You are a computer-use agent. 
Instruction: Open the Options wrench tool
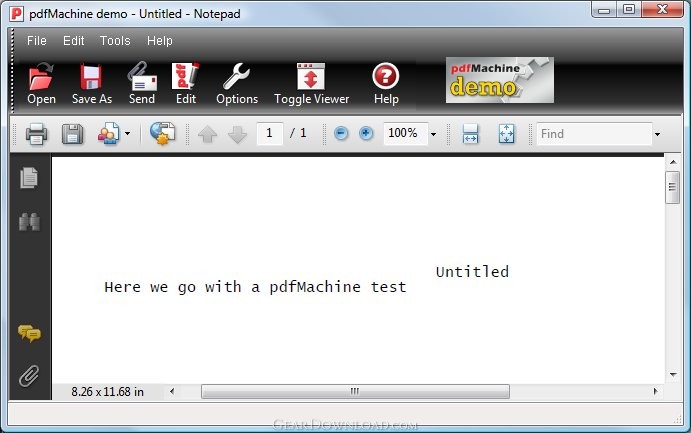(x=237, y=84)
